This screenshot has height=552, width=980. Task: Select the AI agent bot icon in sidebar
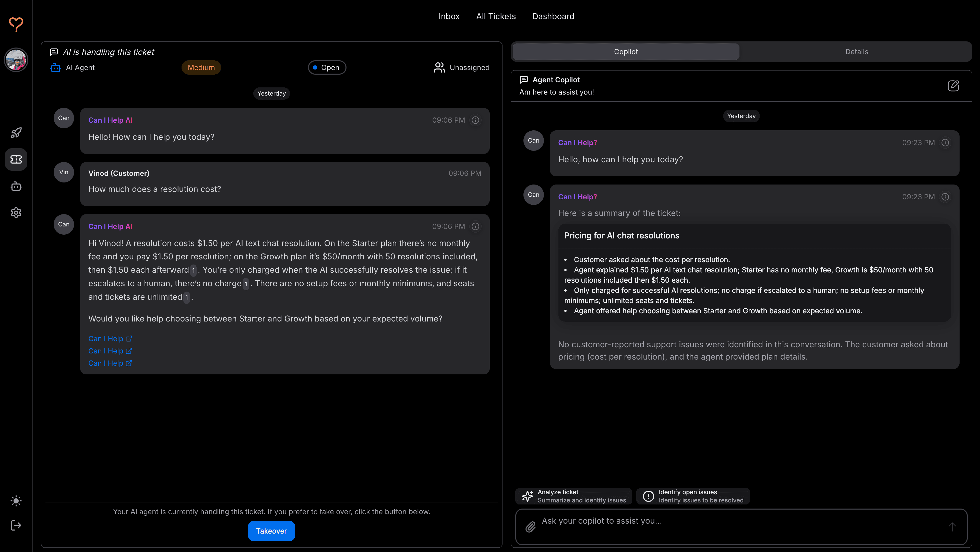[16, 186]
